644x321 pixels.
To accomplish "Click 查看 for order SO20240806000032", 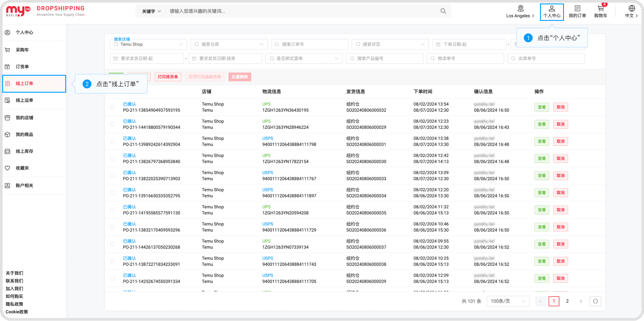I will point(542,107).
